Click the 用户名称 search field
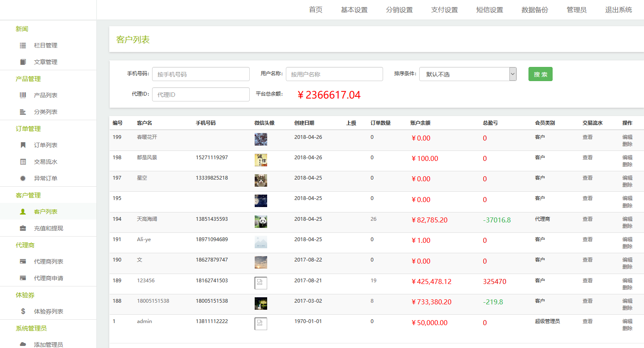The height and width of the screenshot is (348, 644). pos(334,74)
